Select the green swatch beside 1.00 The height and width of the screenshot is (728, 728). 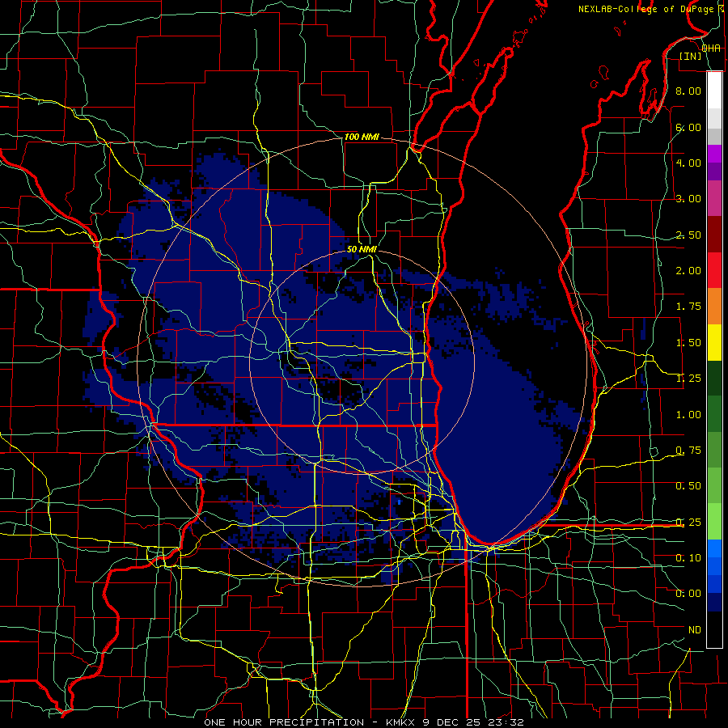[x=714, y=413]
